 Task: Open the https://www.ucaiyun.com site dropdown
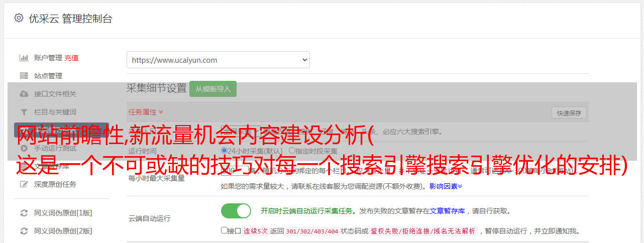tap(218, 60)
